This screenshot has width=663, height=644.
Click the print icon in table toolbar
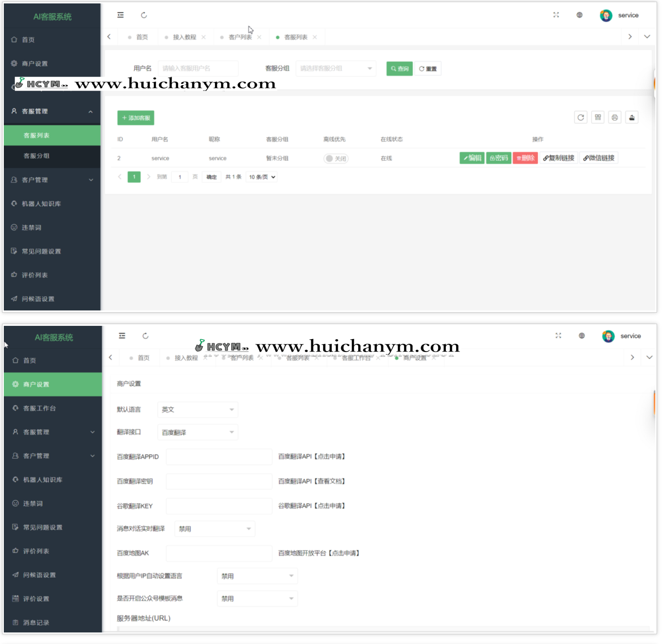[614, 118]
